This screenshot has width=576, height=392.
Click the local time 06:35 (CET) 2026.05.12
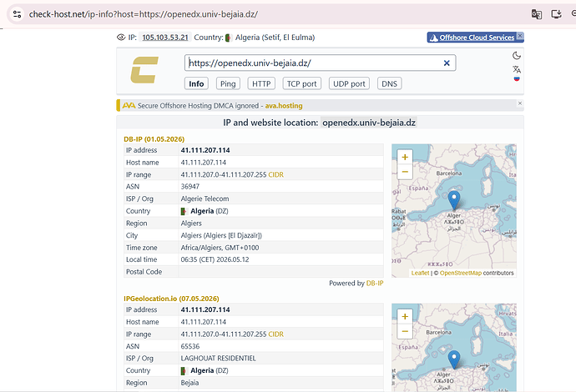pyautogui.click(x=215, y=259)
